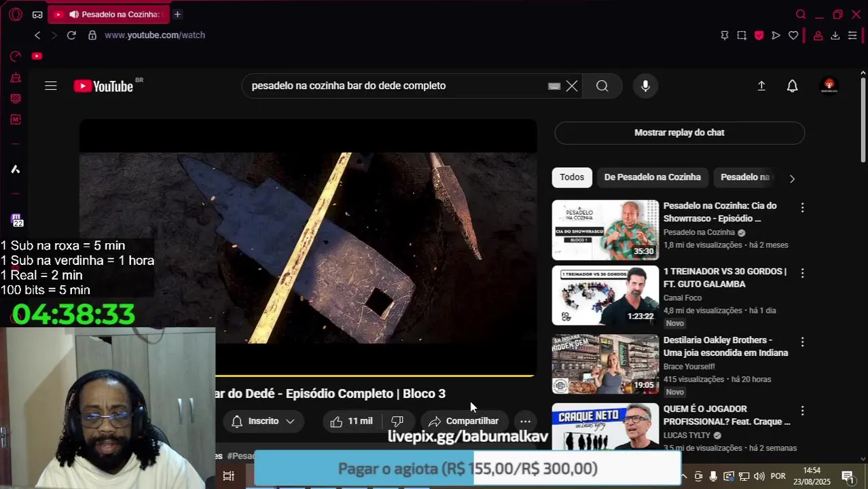Select the Todos filter chip
The width and height of the screenshot is (868, 489).
tap(572, 177)
